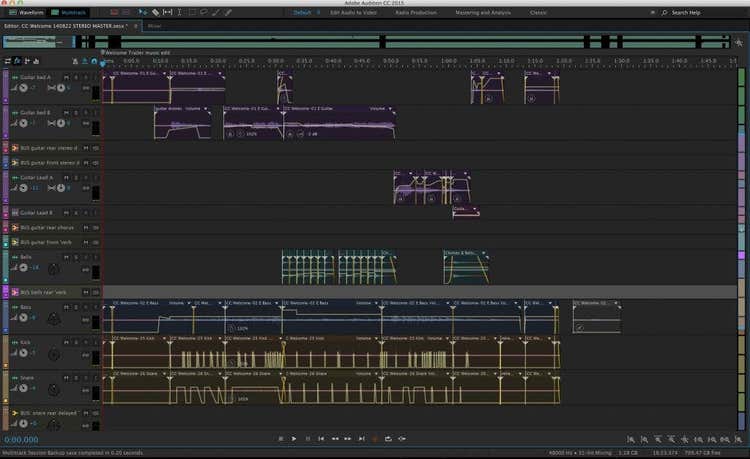Expand the BUS bells rear 'verb track

click(13, 291)
